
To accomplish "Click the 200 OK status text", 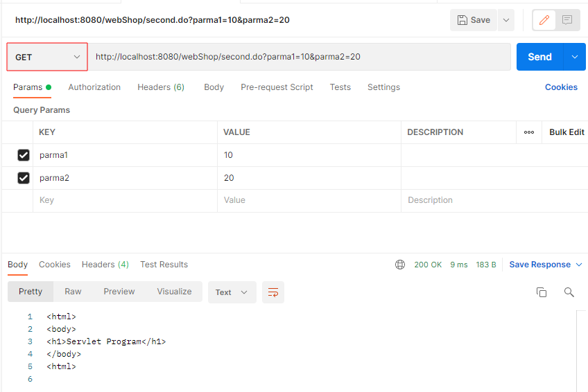I will tap(428, 265).
